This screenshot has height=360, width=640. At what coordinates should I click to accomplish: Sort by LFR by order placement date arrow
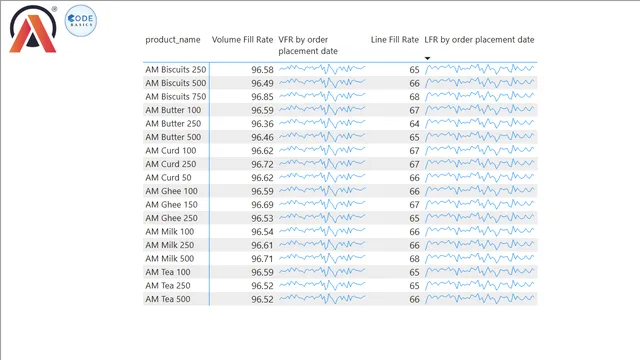[x=427, y=58]
